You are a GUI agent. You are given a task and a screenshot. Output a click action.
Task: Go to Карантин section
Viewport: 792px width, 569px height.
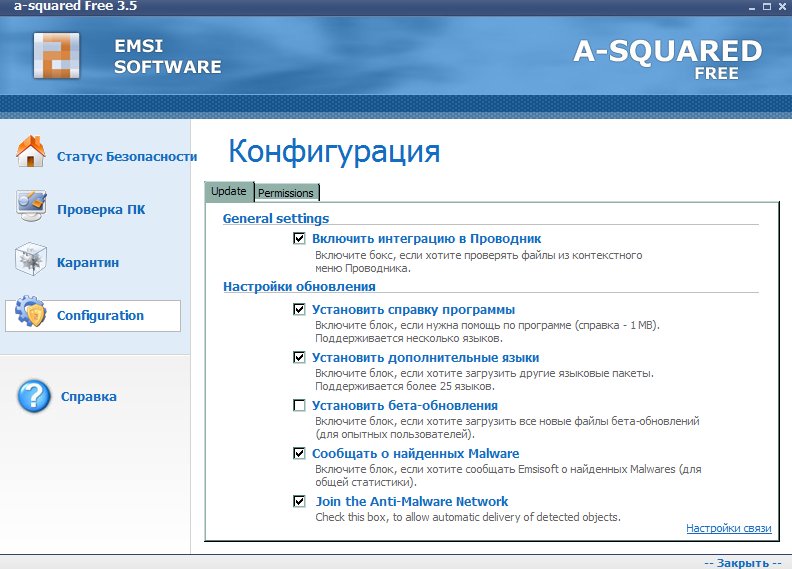[x=88, y=263]
